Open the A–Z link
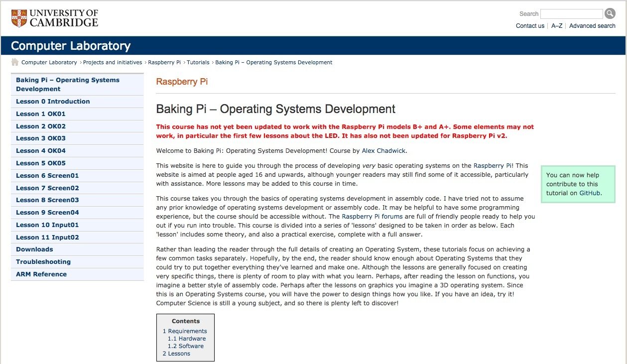The height and width of the screenshot is (364, 627). coord(557,26)
